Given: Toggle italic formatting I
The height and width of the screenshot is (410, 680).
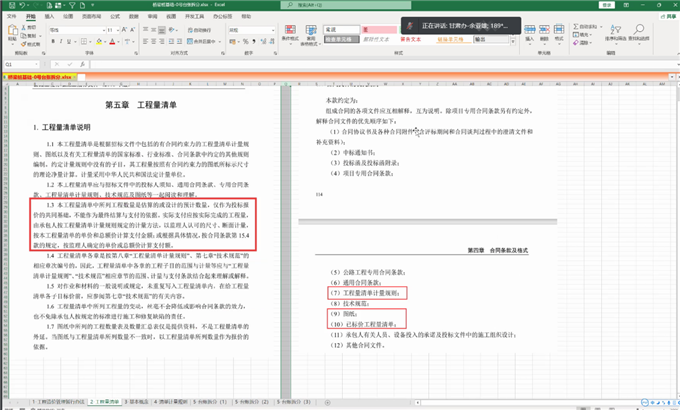Looking at the screenshot, I should 61,42.
